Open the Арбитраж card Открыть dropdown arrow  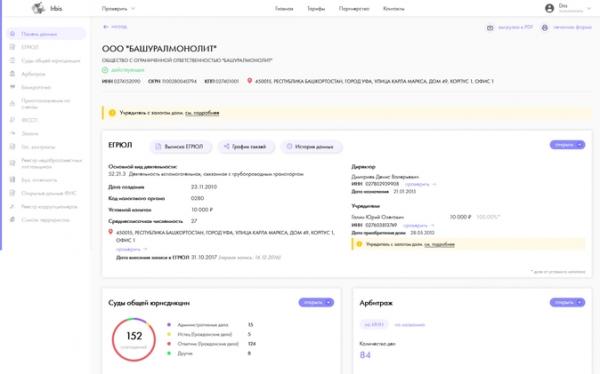tap(580, 302)
